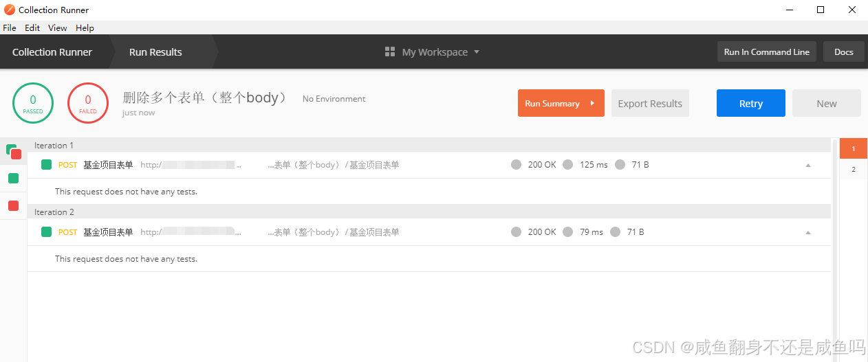
Task: Click the blue Retry button
Action: point(750,103)
